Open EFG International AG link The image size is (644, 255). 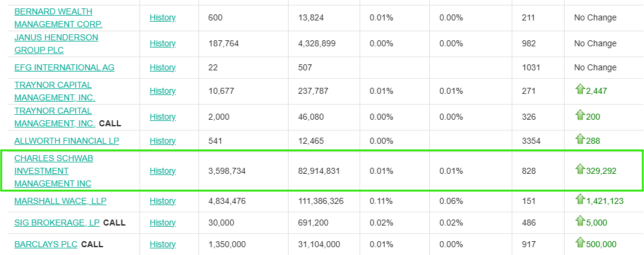pos(64,67)
